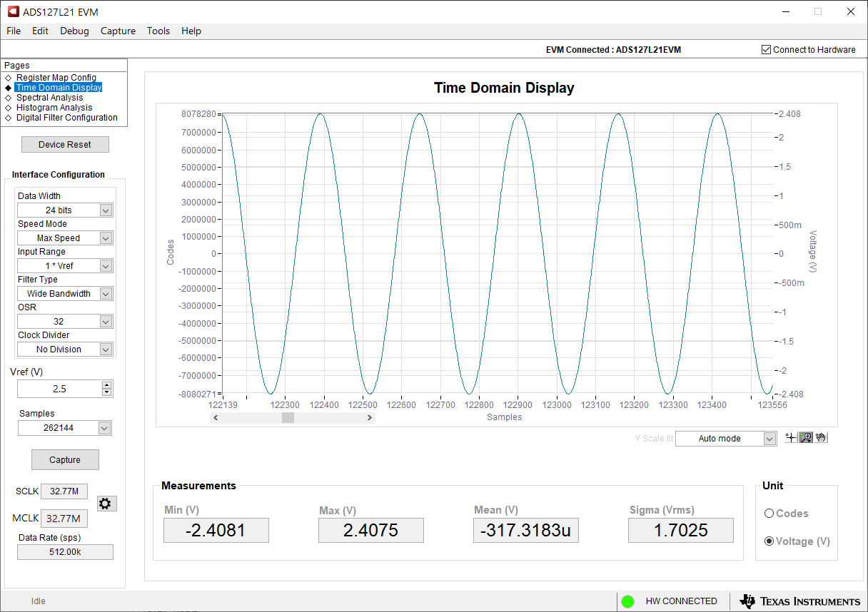Click the green HW Connected status indicator
This screenshot has width=868, height=612.
coord(628,601)
